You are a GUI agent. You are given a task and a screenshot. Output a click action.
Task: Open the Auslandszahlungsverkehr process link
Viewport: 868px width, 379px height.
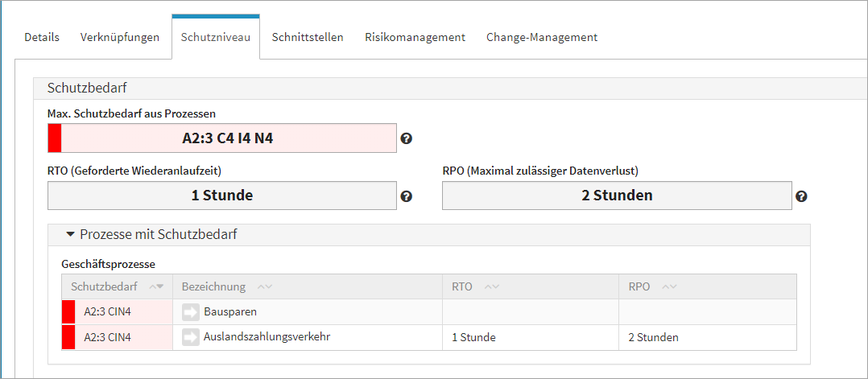point(267,338)
